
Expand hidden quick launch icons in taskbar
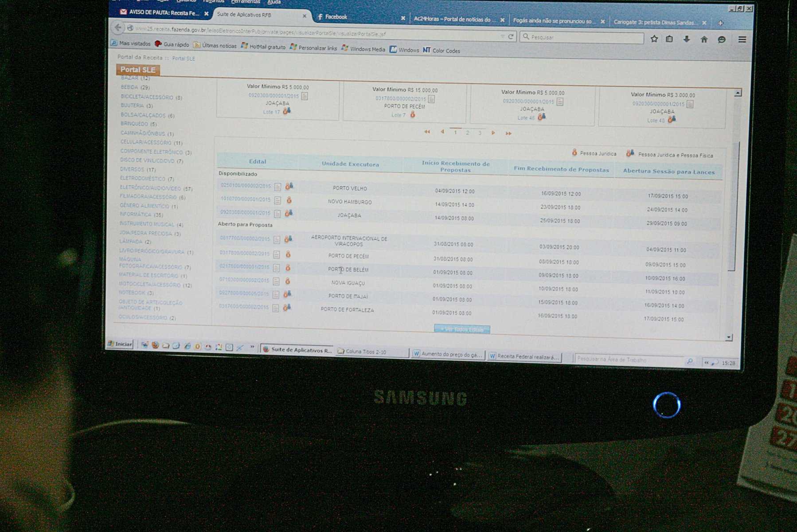click(252, 347)
